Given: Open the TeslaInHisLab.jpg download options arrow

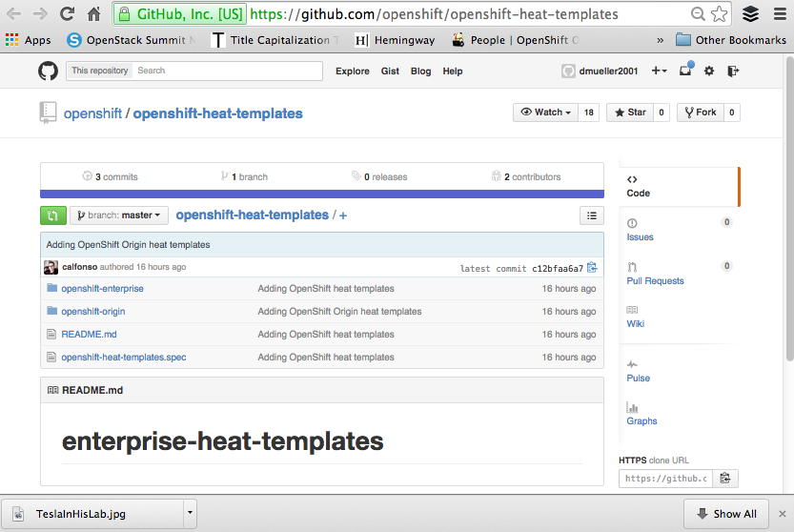Looking at the screenshot, I should (190, 512).
